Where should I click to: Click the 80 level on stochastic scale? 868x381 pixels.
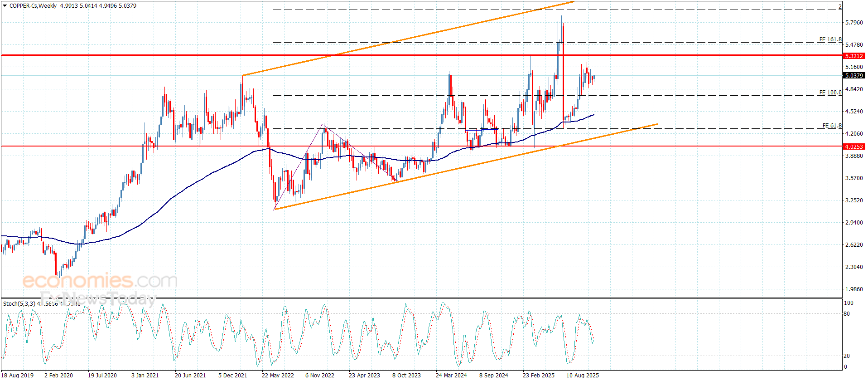(x=847, y=314)
